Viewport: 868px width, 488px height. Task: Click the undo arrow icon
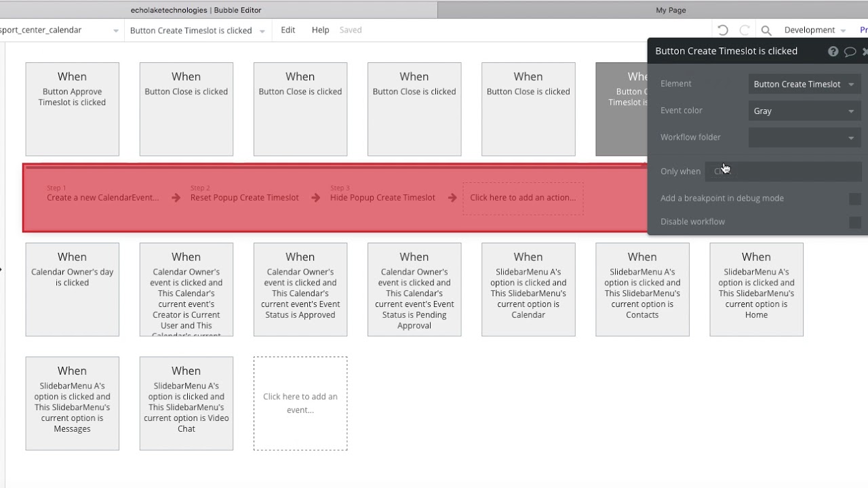[723, 30]
